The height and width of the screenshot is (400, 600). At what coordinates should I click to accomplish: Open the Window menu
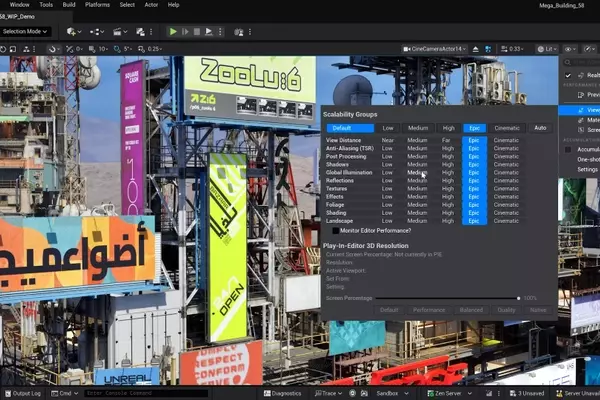coord(20,5)
